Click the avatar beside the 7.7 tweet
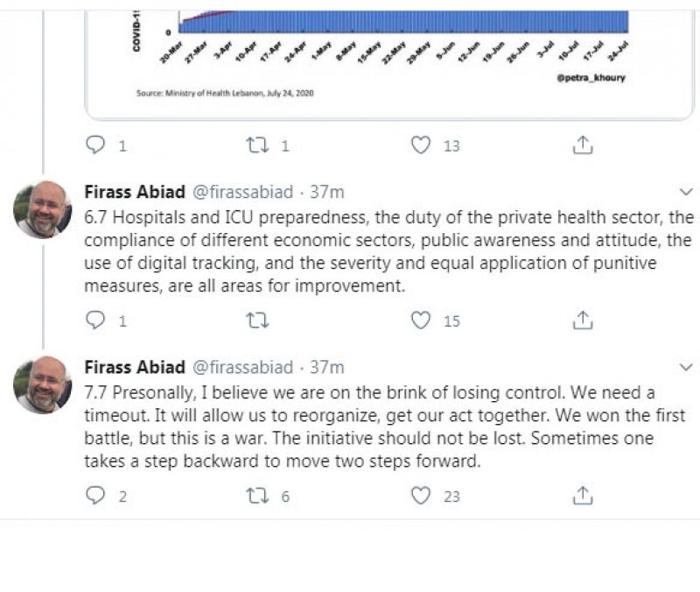 [43, 385]
